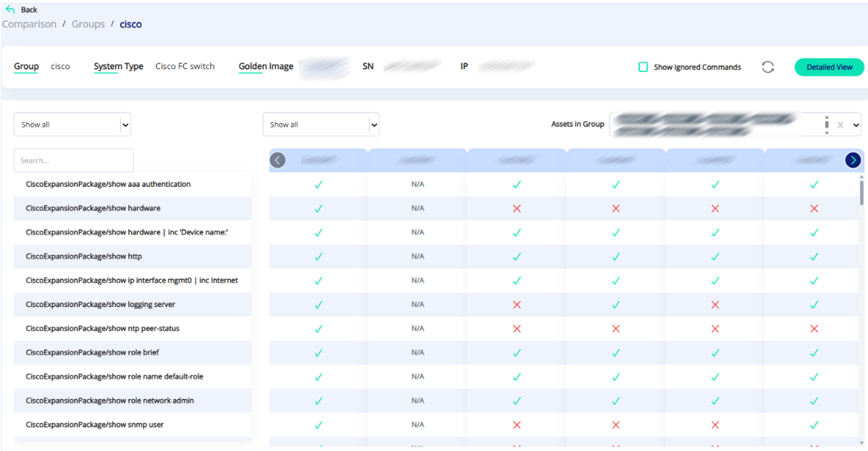Click the stepper arrows in Assets in Group field

tap(826, 125)
